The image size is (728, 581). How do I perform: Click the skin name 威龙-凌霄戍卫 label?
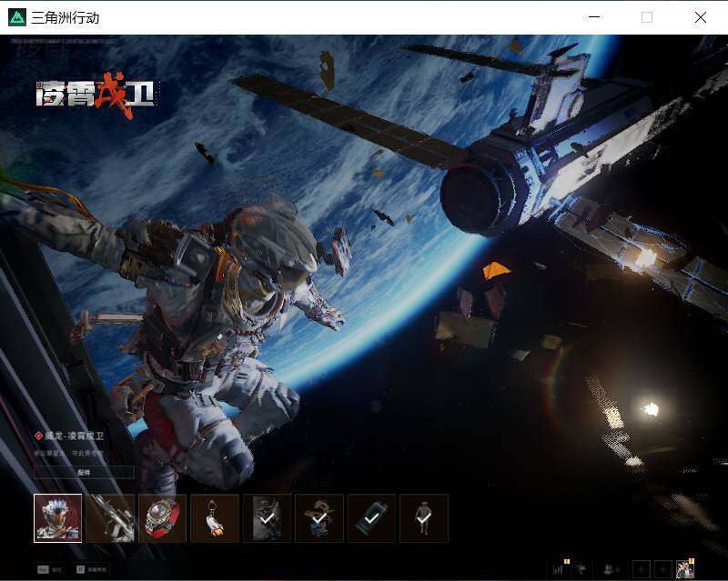point(74,436)
